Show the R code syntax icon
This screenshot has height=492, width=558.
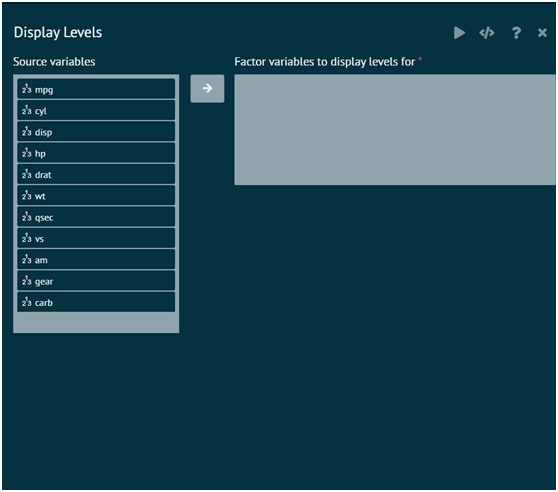pos(486,33)
